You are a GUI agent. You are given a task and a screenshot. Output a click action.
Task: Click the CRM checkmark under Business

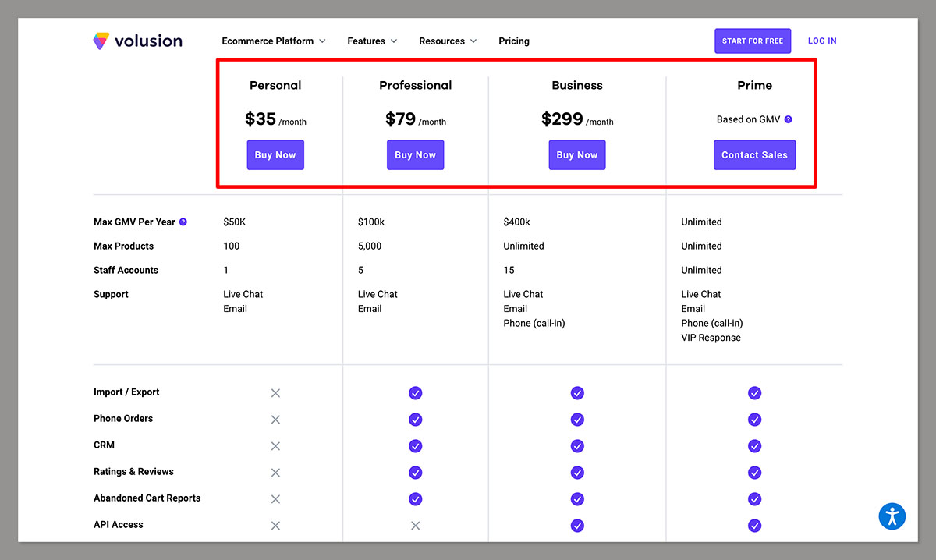point(577,445)
